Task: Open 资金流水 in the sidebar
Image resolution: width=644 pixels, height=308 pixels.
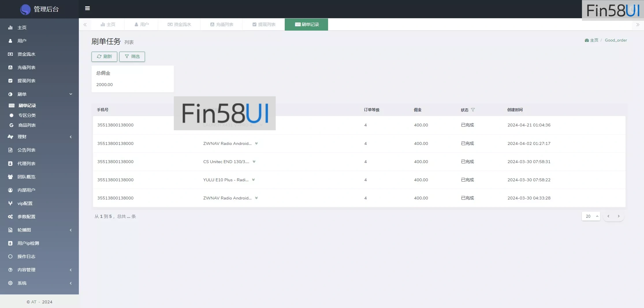Action: [26, 54]
